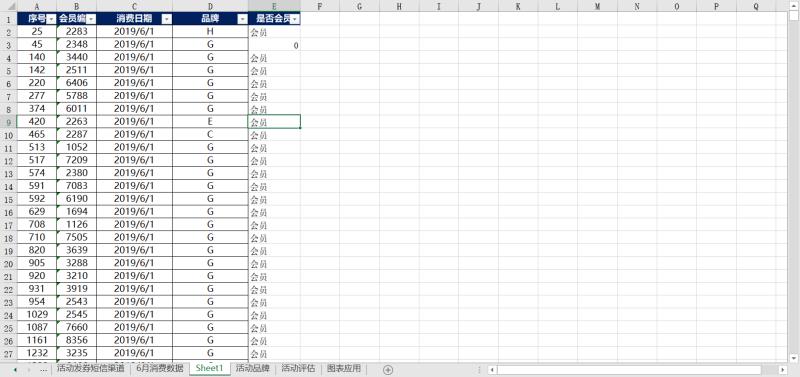Screen dimensions: 800x377
Task: Select column K header
Action: point(518,6)
